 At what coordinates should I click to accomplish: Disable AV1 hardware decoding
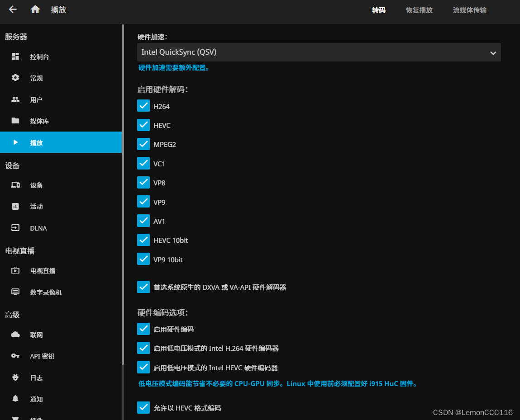pos(143,221)
